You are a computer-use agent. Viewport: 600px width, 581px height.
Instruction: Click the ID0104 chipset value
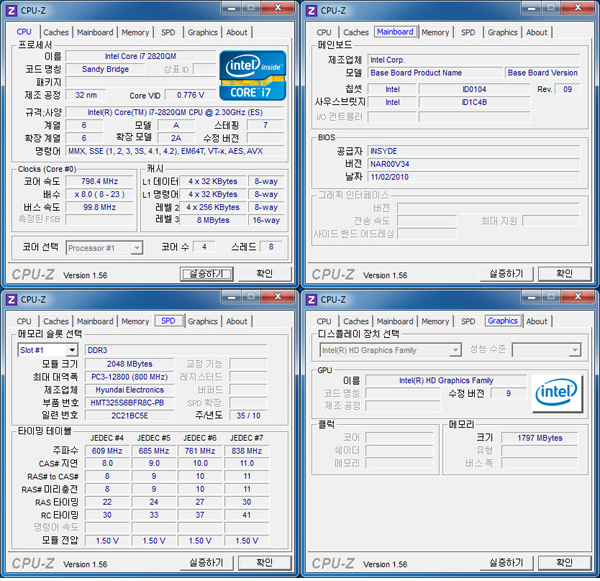[x=474, y=90]
